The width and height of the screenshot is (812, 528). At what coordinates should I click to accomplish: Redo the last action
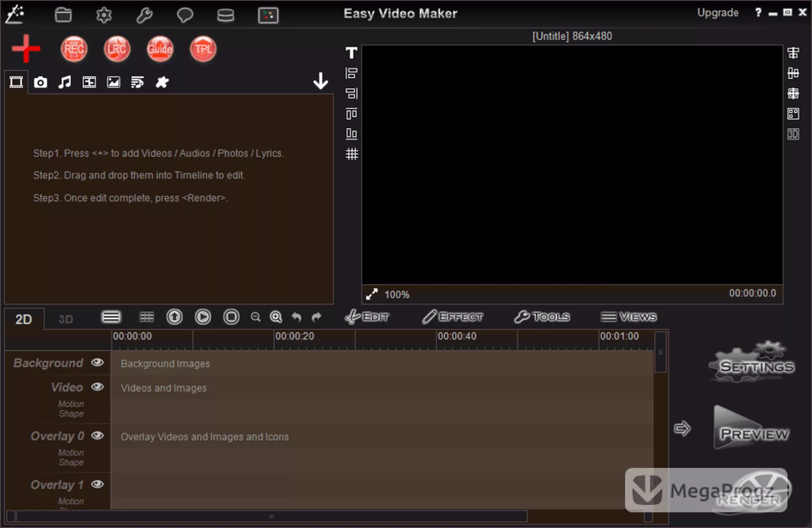point(316,317)
